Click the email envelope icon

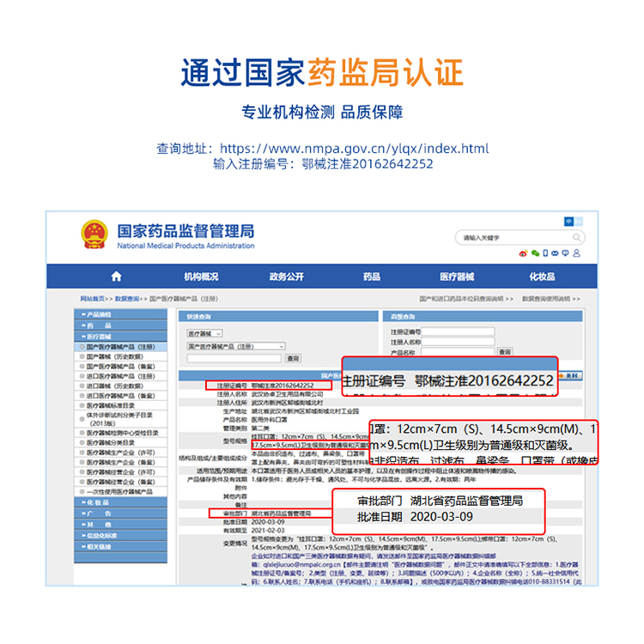click(556, 253)
